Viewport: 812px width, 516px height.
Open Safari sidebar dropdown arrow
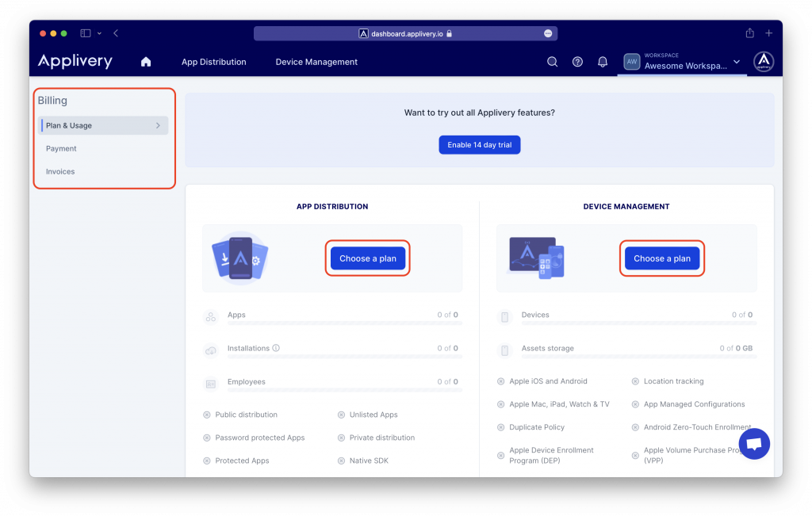pyautogui.click(x=99, y=33)
